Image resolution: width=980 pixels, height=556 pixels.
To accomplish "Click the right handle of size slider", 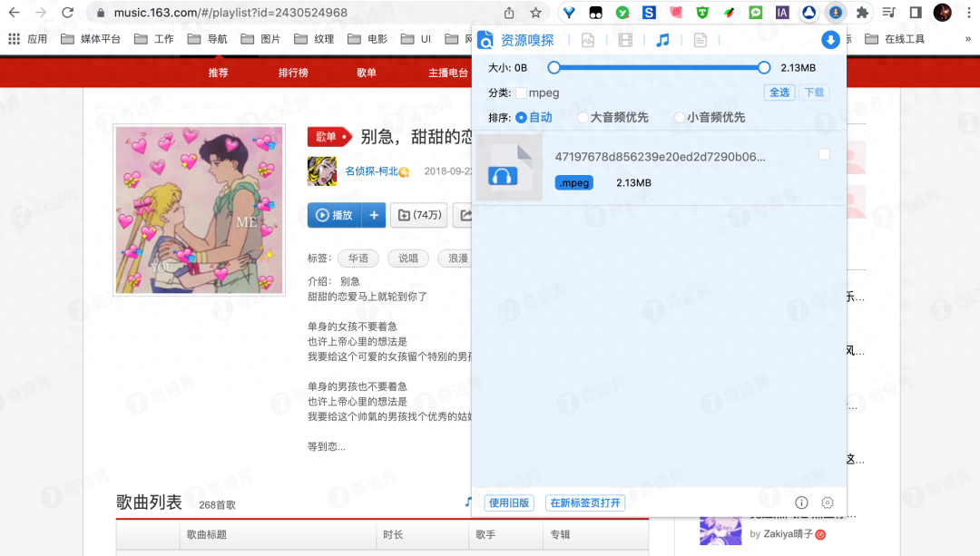I will pos(764,67).
